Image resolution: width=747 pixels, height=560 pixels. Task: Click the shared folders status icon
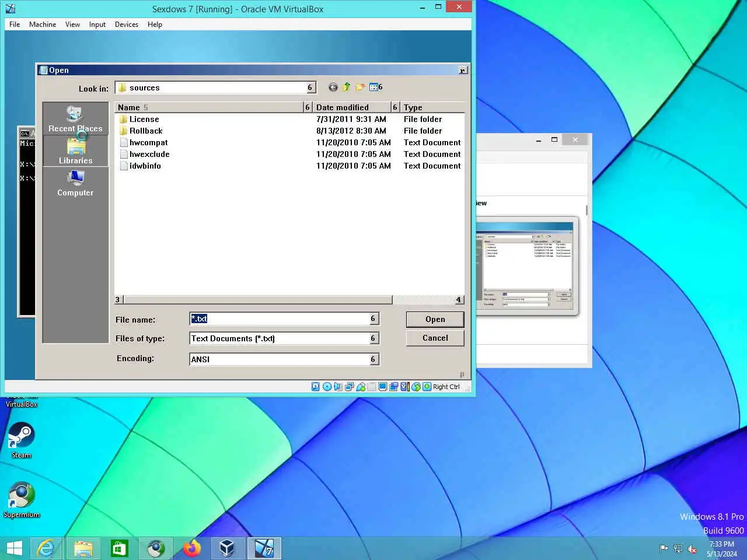click(x=372, y=387)
